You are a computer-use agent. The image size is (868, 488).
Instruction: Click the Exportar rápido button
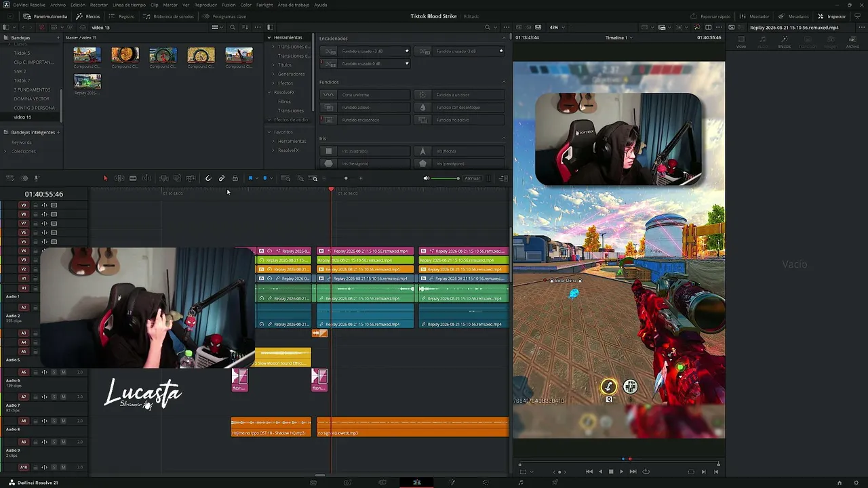tap(711, 16)
